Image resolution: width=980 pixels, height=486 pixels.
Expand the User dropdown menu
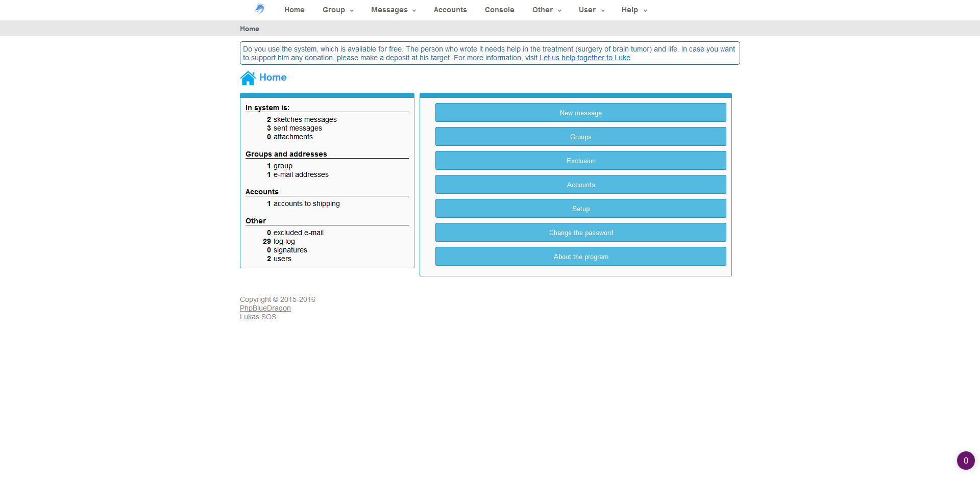(x=592, y=10)
